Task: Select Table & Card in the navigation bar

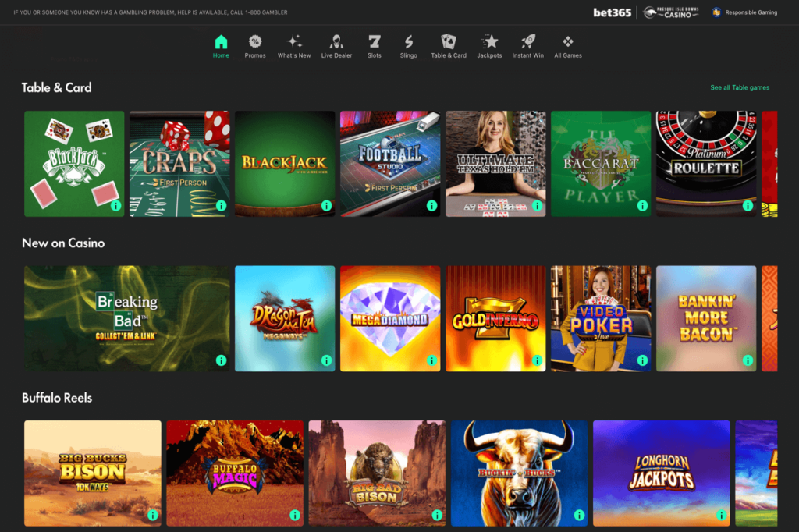Action: click(x=449, y=46)
